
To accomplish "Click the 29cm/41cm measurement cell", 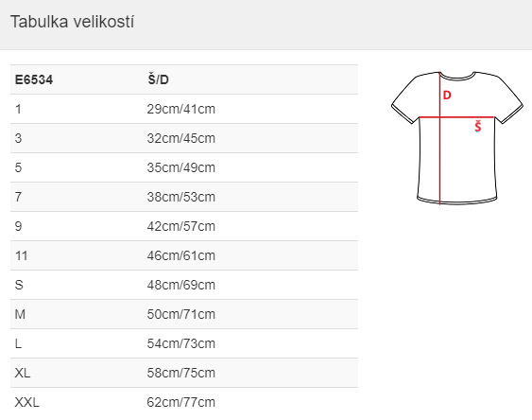I will point(181,109).
